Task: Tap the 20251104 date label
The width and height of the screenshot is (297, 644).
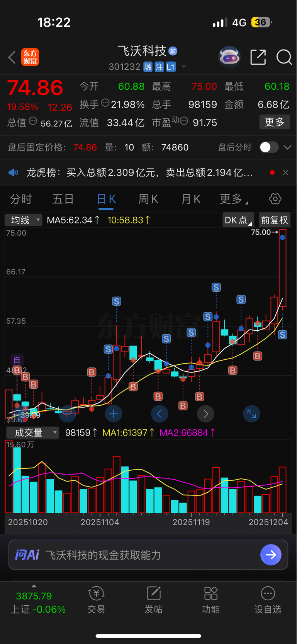Action: [x=100, y=522]
